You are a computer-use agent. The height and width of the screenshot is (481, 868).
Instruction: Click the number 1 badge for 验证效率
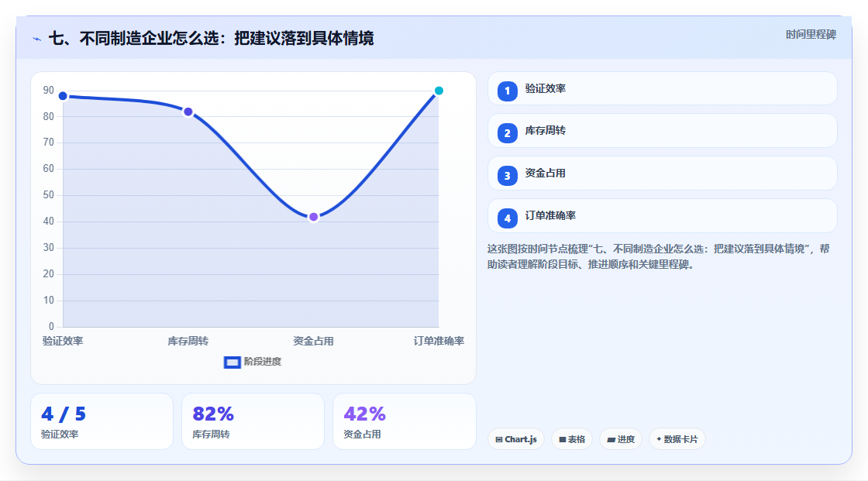coord(507,91)
